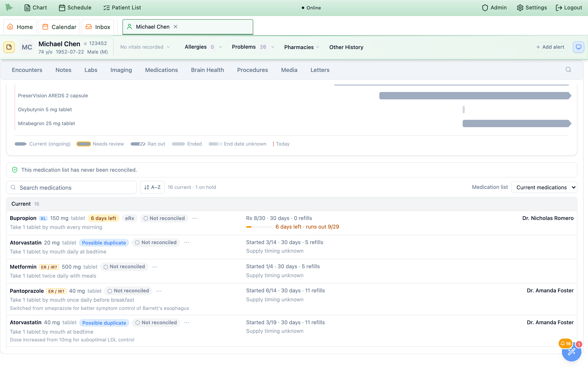Open the Labs tab
Screen dimensions: 588x368
pos(91,70)
